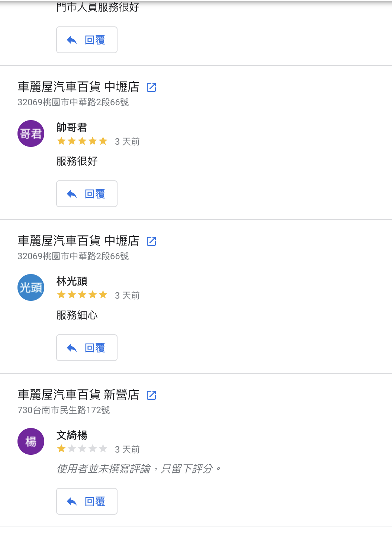Screen dimensions: 392x534
Task: Open external link for 林光頭's 中壢店 listing
Action: (x=151, y=241)
